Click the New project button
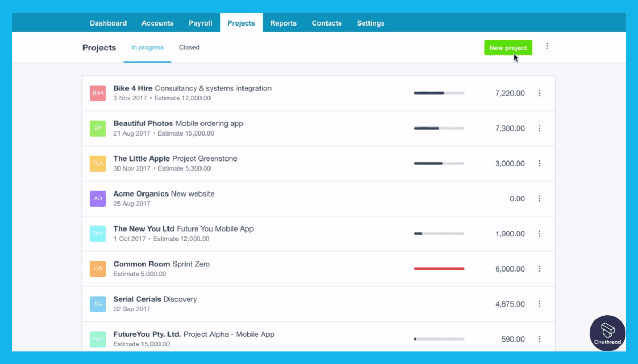 coord(508,47)
